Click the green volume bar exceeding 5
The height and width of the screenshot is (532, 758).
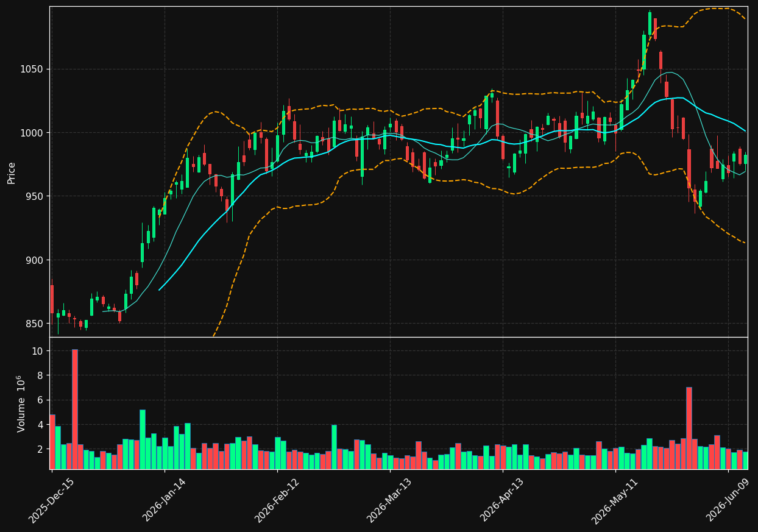click(143, 439)
